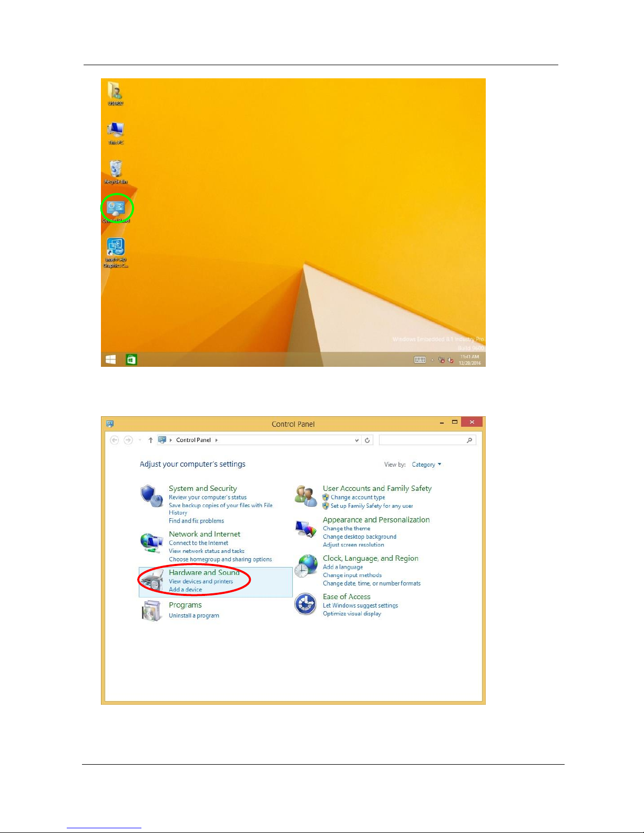This screenshot has height=833, width=644.
Task: Click Control Panel breadcrumb in address bar
Action: point(193,440)
